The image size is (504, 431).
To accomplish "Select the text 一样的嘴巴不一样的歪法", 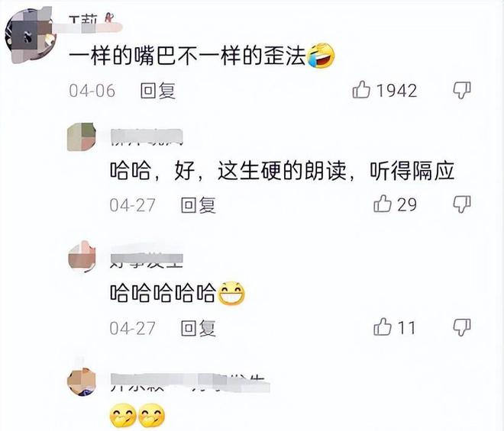I will (x=187, y=56).
